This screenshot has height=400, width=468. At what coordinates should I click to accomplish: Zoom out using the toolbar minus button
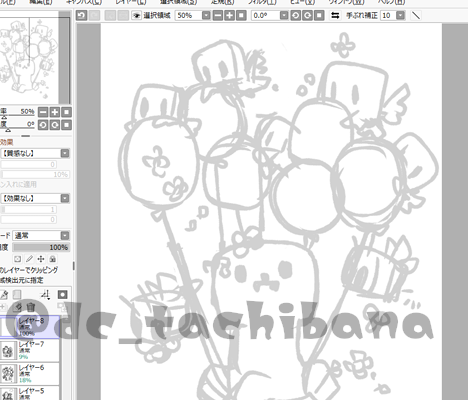click(217, 15)
